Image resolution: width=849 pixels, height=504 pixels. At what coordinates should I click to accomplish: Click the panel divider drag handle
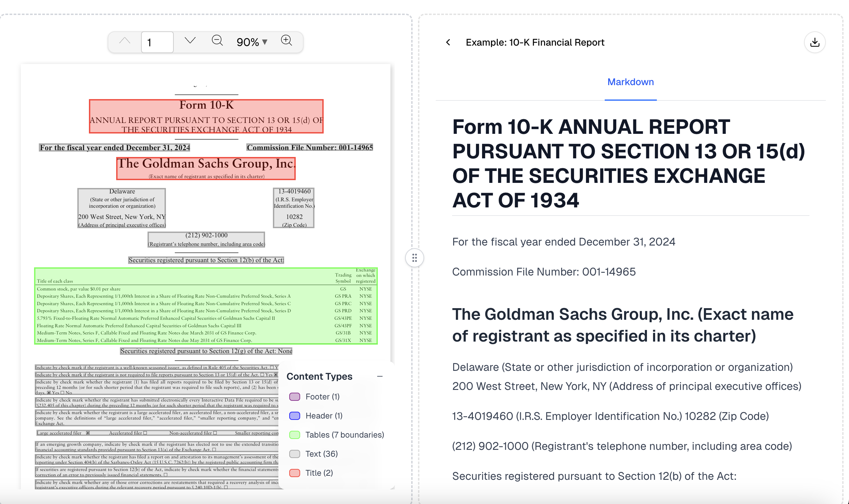tap(414, 258)
